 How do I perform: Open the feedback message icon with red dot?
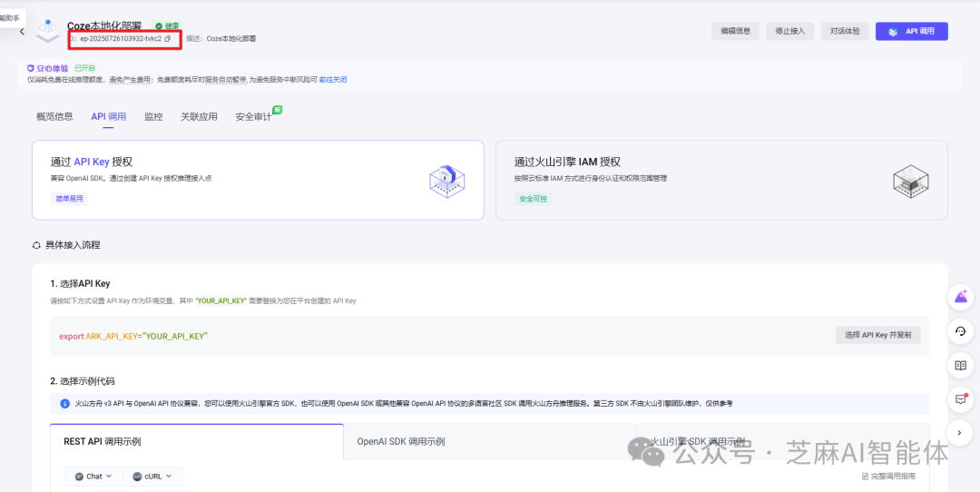tap(961, 399)
